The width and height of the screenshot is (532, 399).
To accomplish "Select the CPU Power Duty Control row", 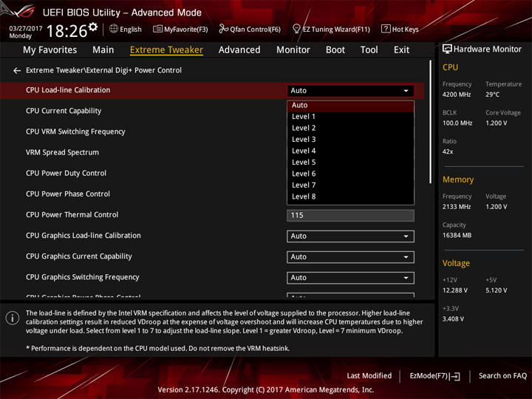I will pyautogui.click(x=66, y=173).
